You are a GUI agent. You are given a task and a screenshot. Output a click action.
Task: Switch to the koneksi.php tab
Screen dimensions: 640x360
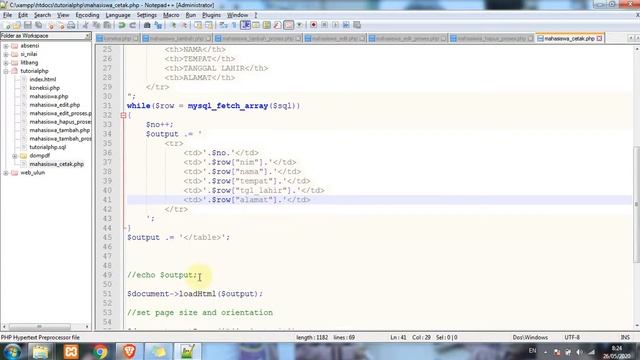pyautogui.click(x=118, y=38)
